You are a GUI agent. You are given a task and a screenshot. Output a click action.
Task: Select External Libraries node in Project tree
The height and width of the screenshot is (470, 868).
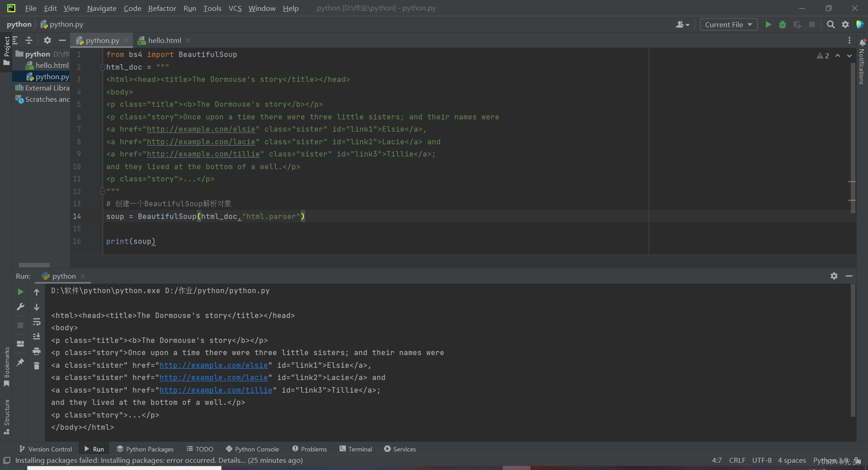pyautogui.click(x=42, y=88)
